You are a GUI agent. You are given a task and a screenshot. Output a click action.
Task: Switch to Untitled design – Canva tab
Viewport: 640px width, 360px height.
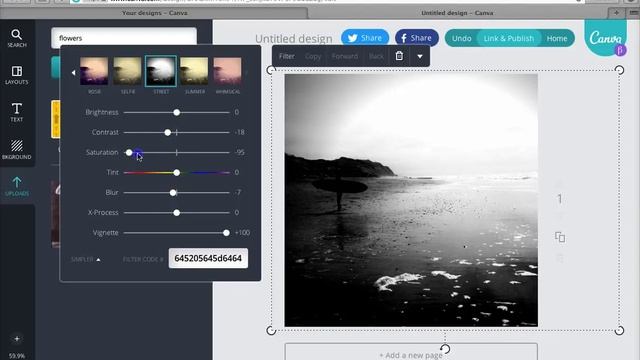pyautogui.click(x=457, y=13)
